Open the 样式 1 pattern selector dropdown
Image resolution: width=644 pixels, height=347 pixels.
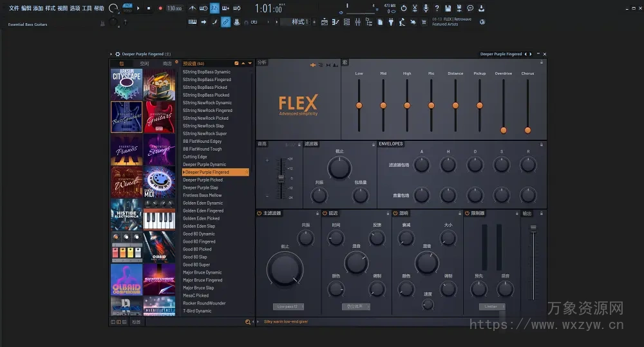point(296,22)
